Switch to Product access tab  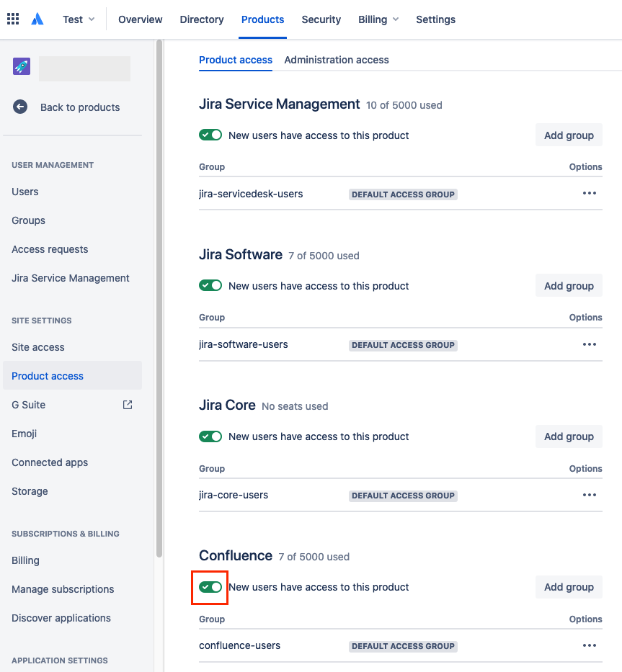tap(236, 60)
